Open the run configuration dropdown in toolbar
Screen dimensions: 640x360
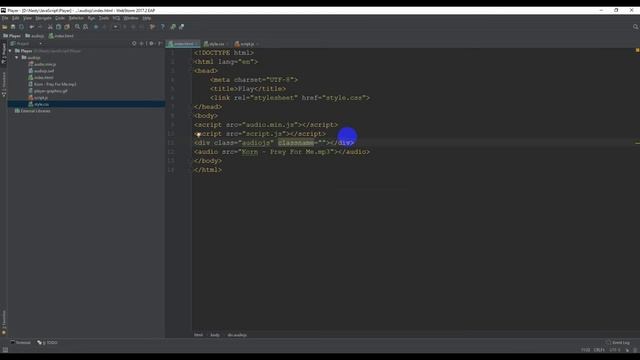(x=116, y=27)
